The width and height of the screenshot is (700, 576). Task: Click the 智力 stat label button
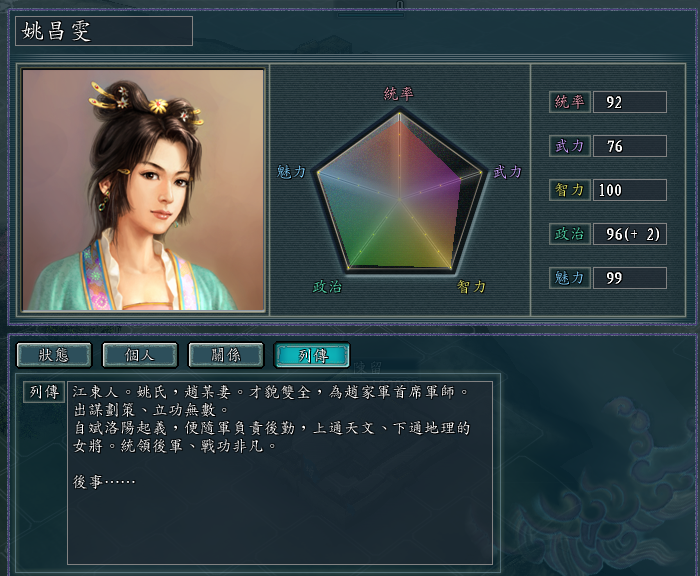[570, 190]
